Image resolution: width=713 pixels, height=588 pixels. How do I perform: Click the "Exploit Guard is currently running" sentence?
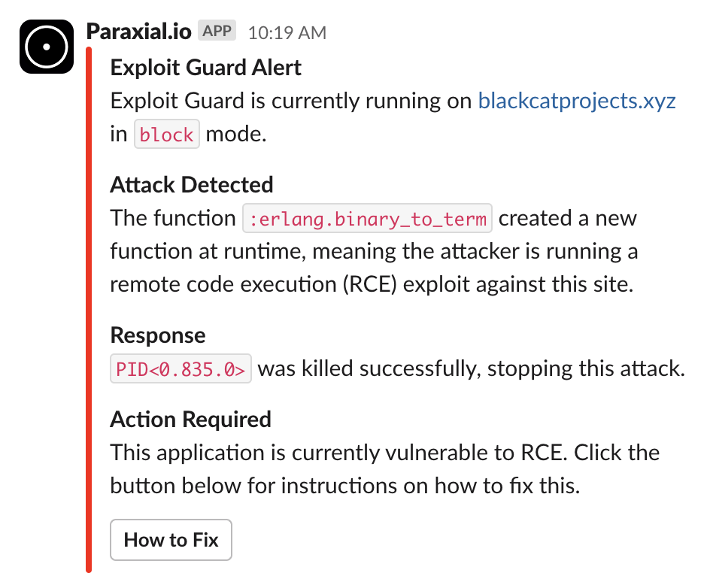pyautogui.click(x=291, y=101)
